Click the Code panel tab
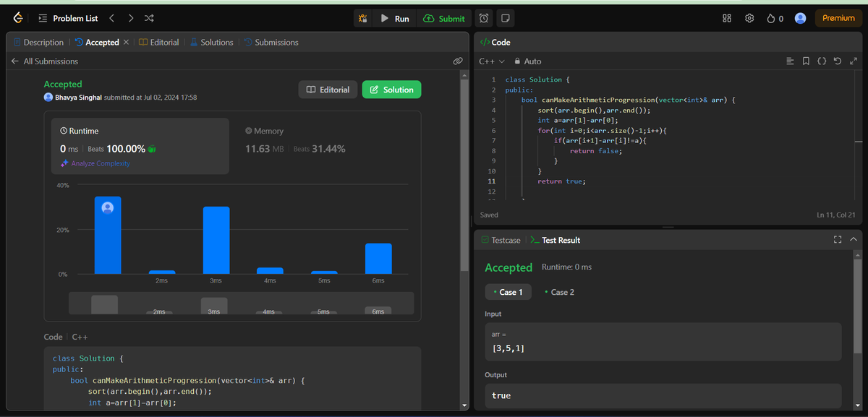Viewport: 868px width, 417px height. pos(495,43)
